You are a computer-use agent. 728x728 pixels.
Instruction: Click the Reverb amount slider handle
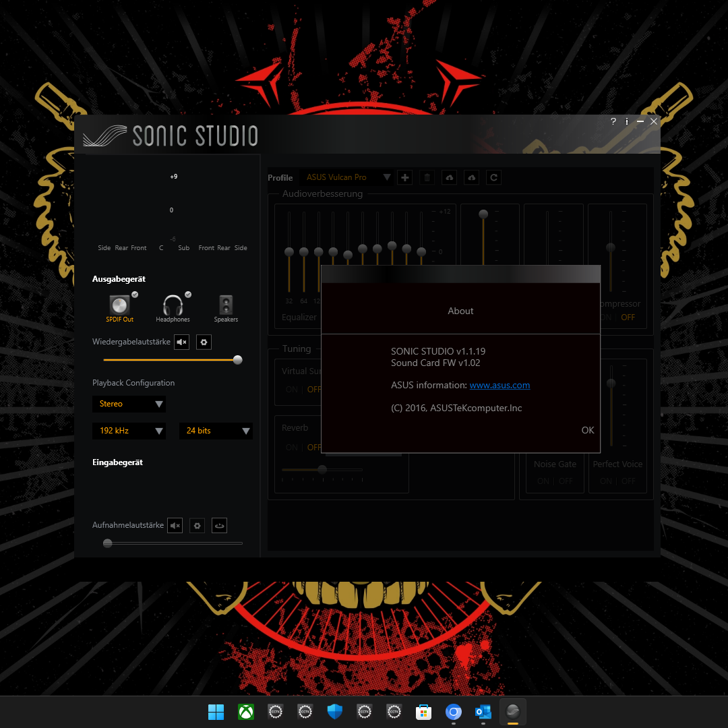pos(322,469)
